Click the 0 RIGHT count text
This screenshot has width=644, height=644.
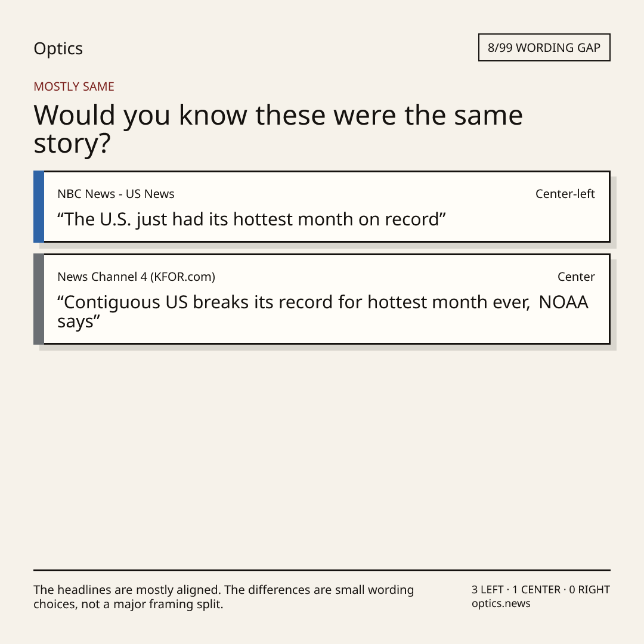[589, 590]
